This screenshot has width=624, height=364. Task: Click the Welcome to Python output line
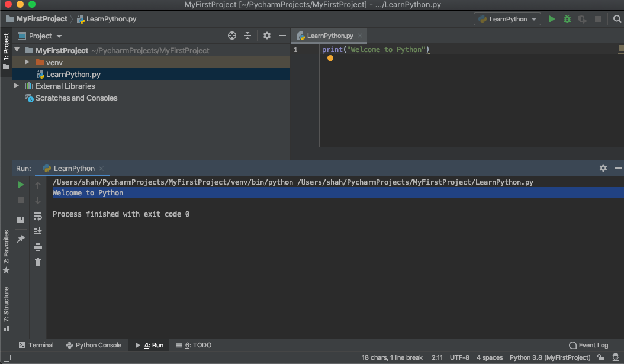click(x=88, y=193)
